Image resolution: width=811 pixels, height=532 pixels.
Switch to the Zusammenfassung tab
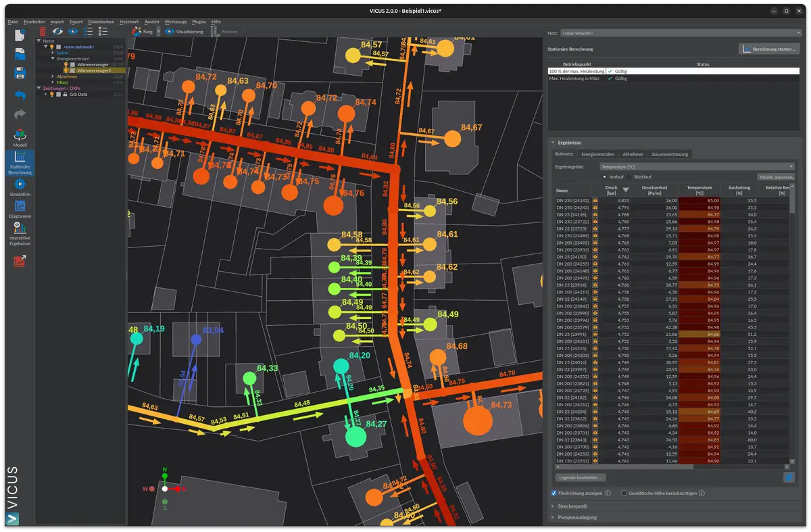point(669,154)
